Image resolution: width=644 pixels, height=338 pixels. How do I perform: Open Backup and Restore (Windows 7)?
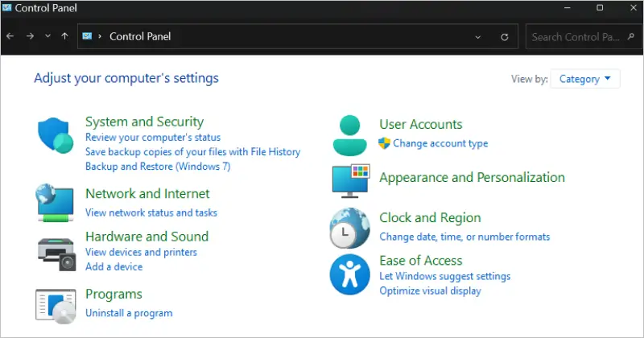click(158, 166)
